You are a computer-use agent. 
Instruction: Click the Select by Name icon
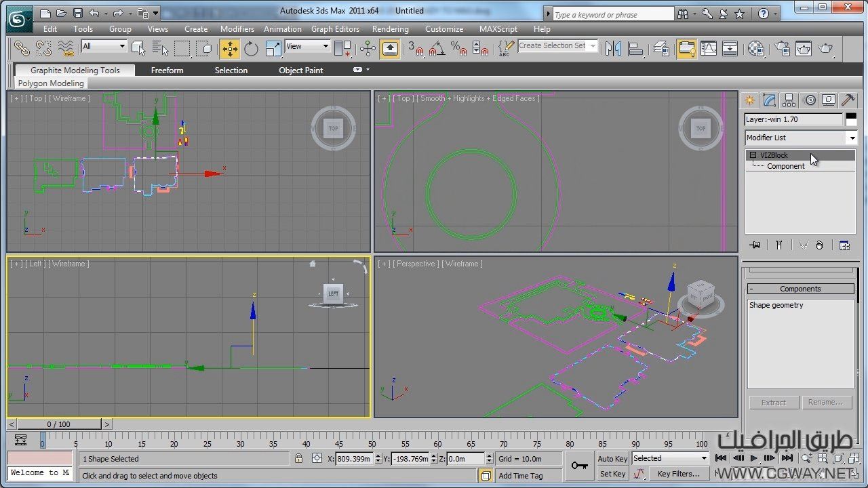[160, 48]
